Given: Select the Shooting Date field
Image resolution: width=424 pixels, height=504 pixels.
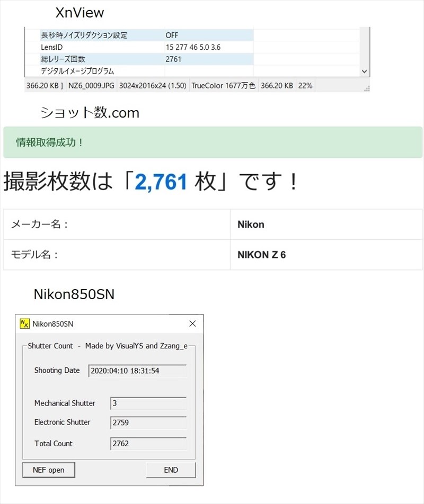Looking at the screenshot, I should click(137, 371).
